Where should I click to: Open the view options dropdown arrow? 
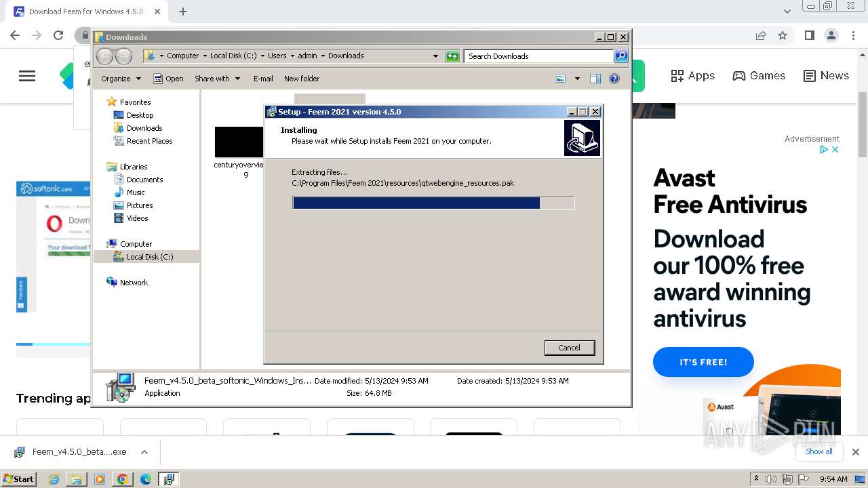(577, 79)
